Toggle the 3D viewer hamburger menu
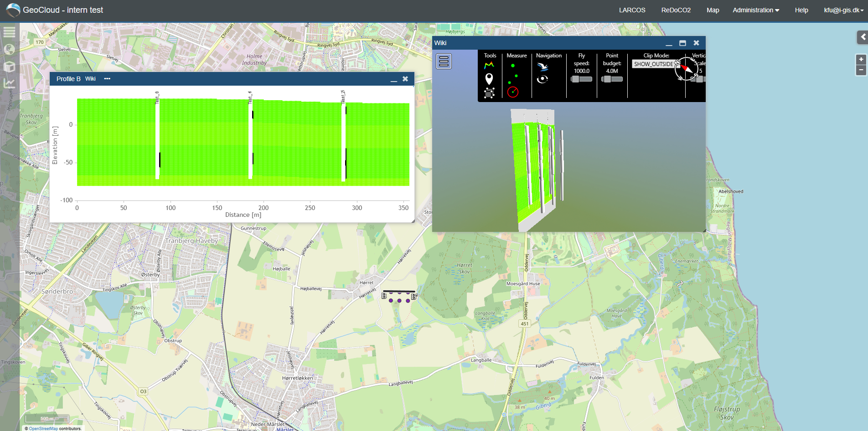Viewport: 868px width, 431px height. (444, 61)
